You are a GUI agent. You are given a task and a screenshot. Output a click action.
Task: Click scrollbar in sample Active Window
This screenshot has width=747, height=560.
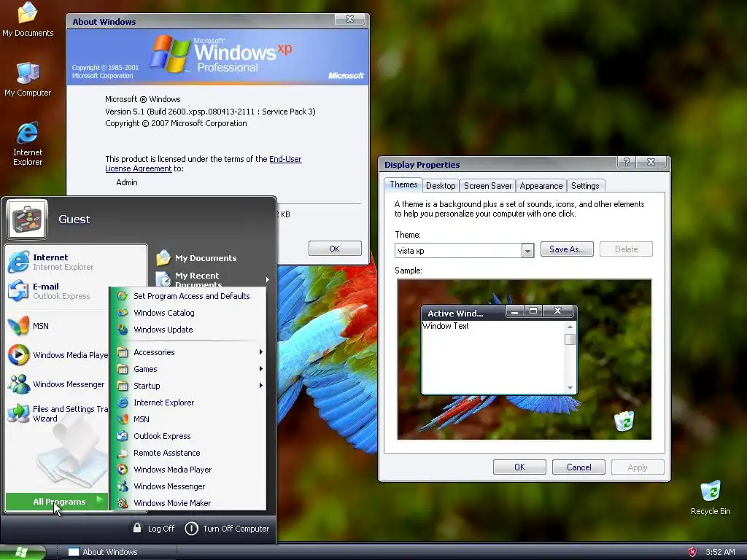570,357
